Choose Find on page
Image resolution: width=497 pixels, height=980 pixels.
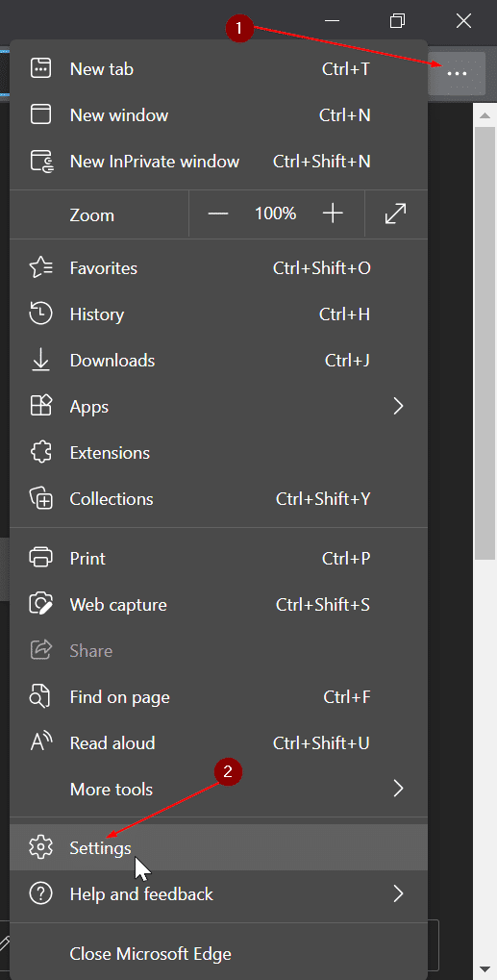click(x=218, y=697)
